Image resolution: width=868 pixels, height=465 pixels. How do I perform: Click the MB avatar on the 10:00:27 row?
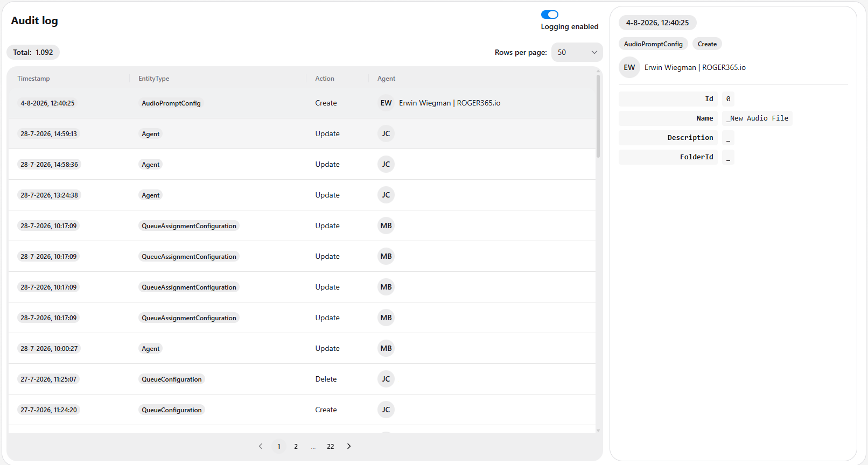pyautogui.click(x=386, y=348)
